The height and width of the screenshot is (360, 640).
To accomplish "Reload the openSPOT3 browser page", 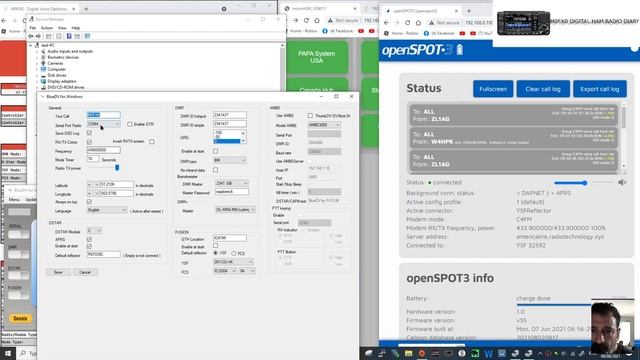I will 407,23.
